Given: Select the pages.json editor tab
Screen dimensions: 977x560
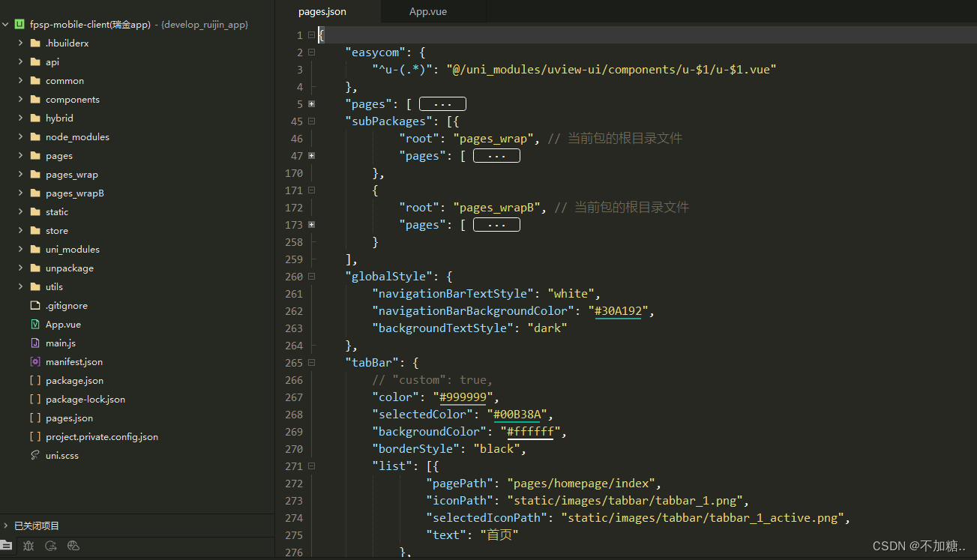Looking at the screenshot, I should (x=322, y=12).
